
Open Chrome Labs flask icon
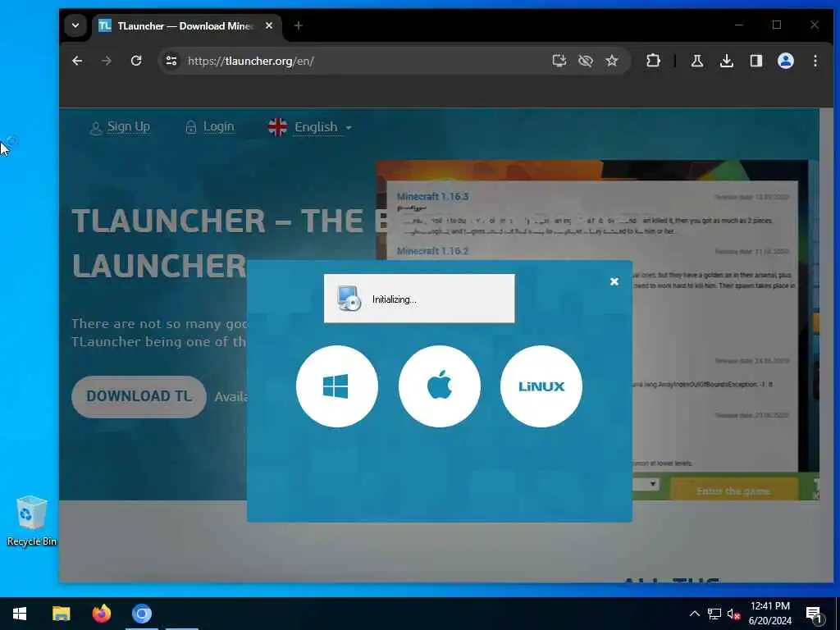(697, 61)
